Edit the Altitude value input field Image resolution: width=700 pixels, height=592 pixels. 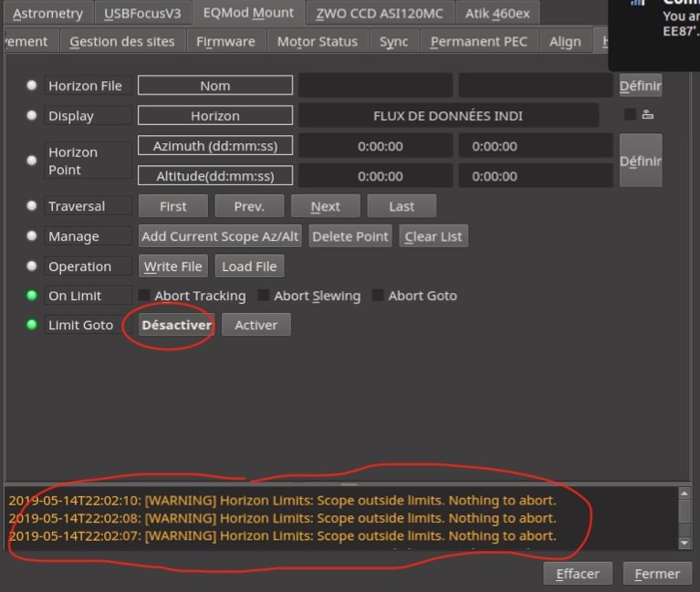(536, 176)
